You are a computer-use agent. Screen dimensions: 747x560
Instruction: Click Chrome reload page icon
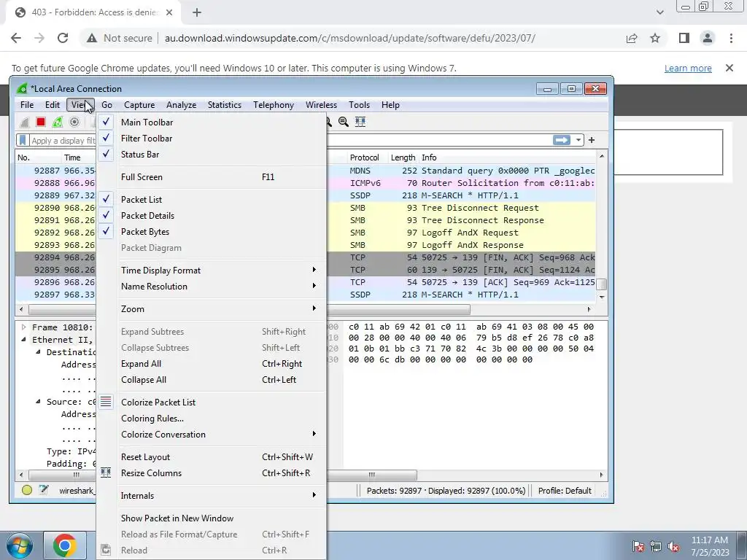coord(63,38)
